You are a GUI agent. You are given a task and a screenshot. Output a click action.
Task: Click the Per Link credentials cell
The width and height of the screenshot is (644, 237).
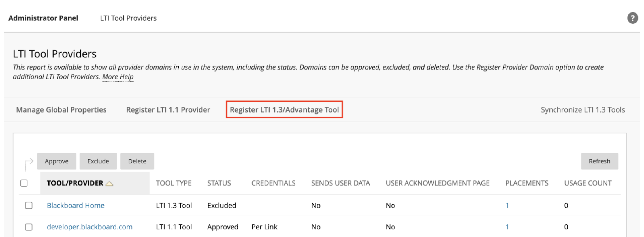(264, 227)
